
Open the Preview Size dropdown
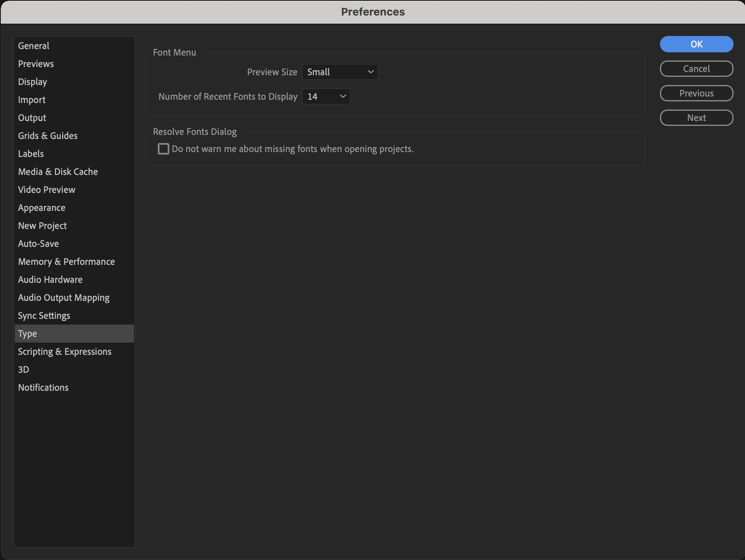click(x=340, y=72)
